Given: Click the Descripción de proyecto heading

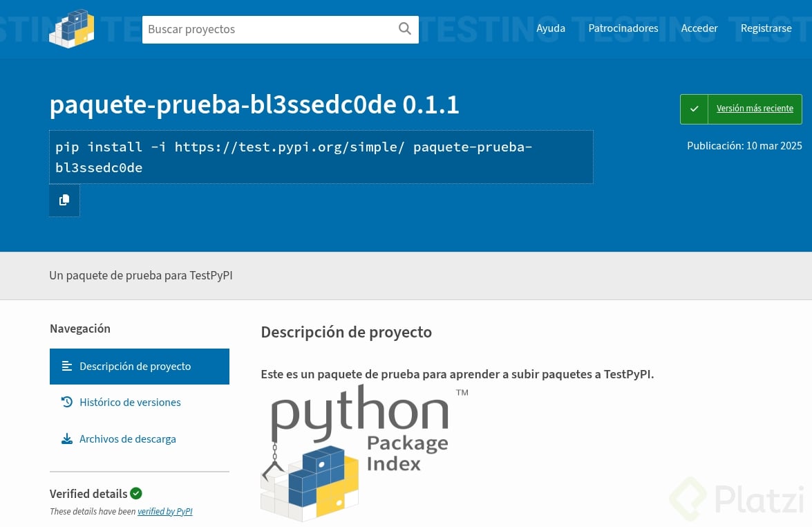Looking at the screenshot, I should (346, 332).
